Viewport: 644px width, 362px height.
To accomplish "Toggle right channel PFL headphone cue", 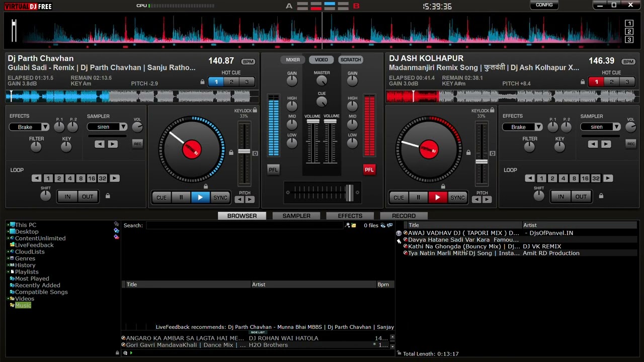I will click(x=369, y=170).
